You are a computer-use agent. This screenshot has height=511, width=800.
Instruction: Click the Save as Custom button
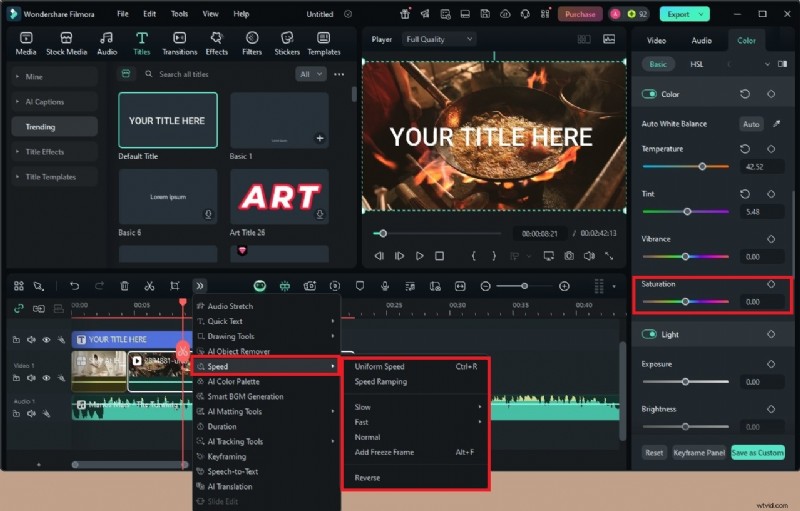[757, 453]
